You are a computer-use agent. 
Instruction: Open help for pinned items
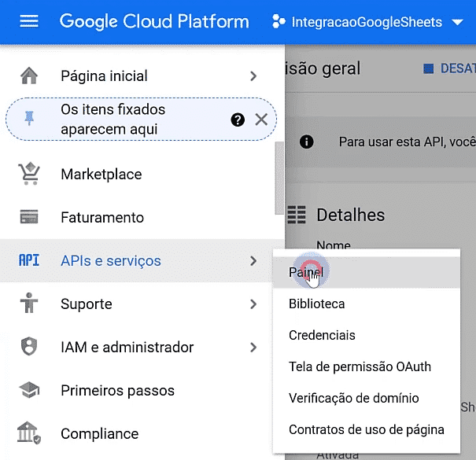point(238,120)
